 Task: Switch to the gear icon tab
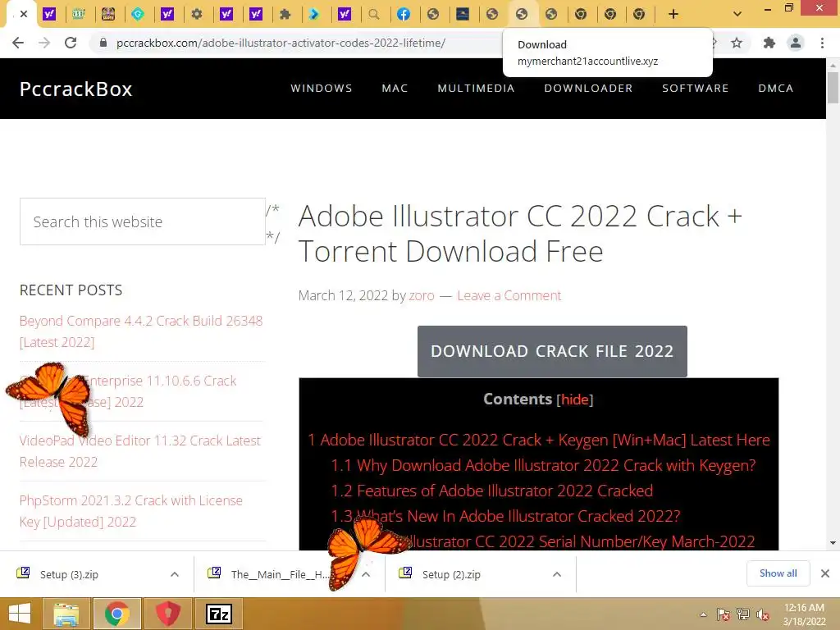tap(197, 14)
